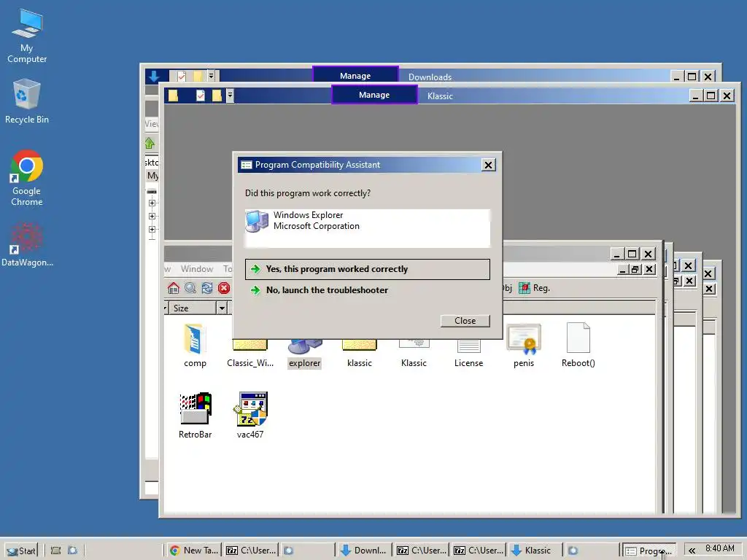Click the magnifier search icon in toolbar
747x560 pixels.
pos(190,287)
